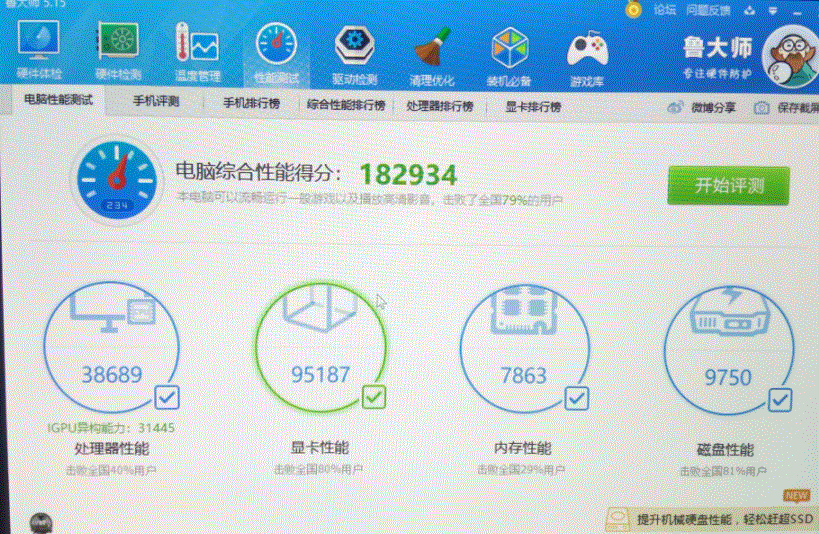Click the 微博分享 Weibo share icon
The image size is (819, 534).
[x=675, y=108]
